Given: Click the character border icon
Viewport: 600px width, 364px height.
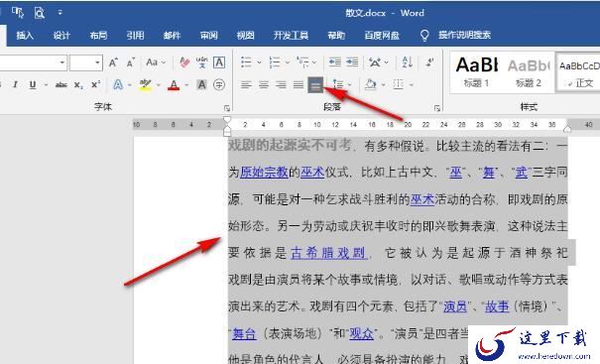Looking at the screenshot, I should [219, 62].
